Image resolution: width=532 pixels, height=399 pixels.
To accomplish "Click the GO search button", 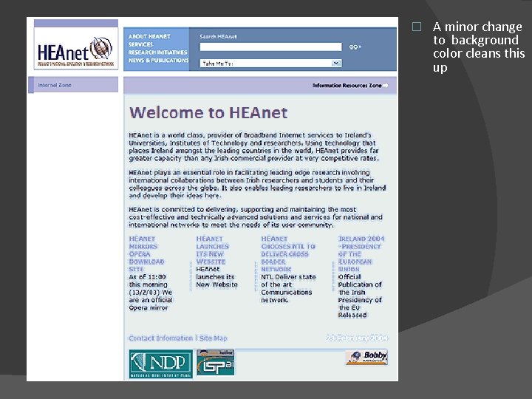I will [x=355, y=47].
